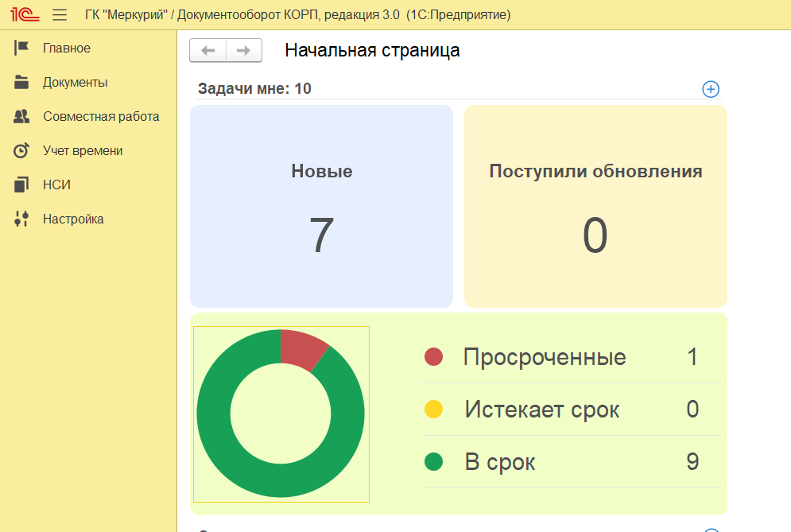Open the Новые tasks tile
The height and width of the screenshot is (532, 791).
point(321,206)
